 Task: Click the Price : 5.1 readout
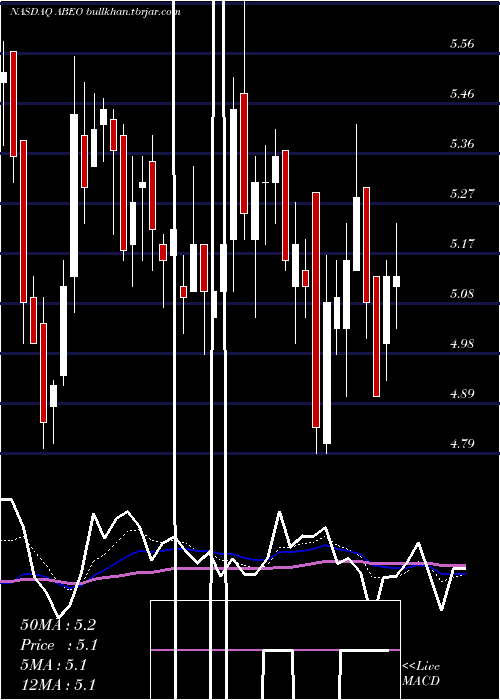(59, 645)
